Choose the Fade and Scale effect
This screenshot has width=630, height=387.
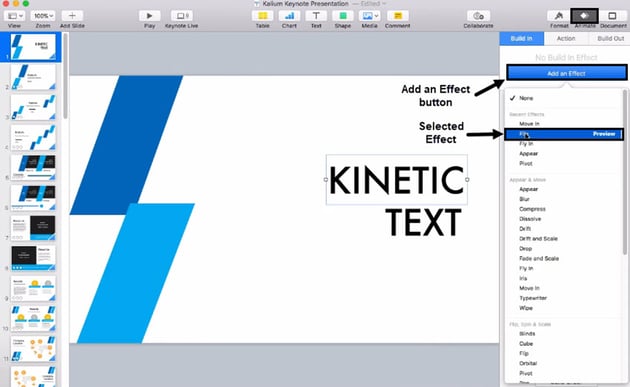(x=539, y=258)
